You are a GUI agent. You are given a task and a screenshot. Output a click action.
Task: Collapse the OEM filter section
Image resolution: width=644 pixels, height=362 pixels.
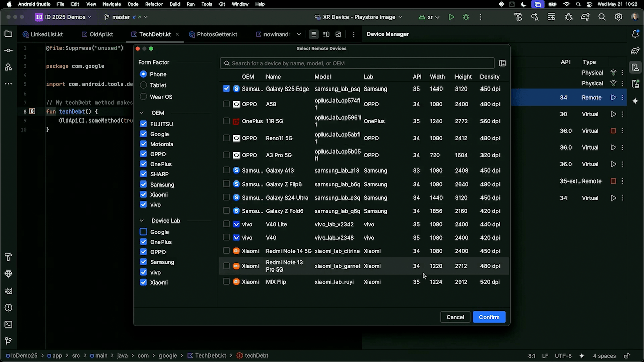[142, 113]
